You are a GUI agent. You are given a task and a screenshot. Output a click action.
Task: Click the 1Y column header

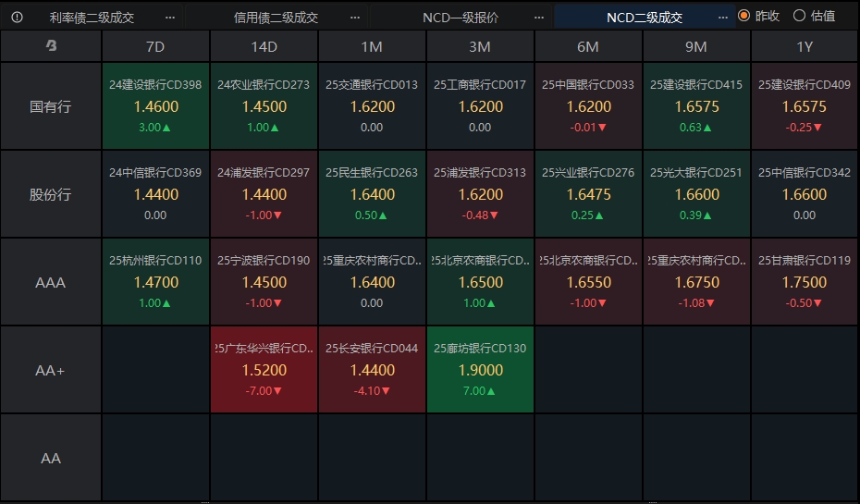805,46
